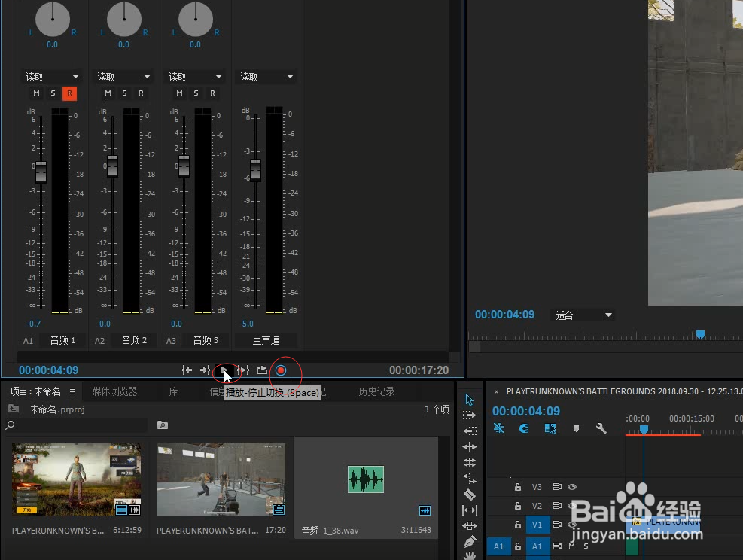743x560 pixels.
Task: Open project panel menu next to 项目:未命名
Action: pyautogui.click(x=72, y=392)
